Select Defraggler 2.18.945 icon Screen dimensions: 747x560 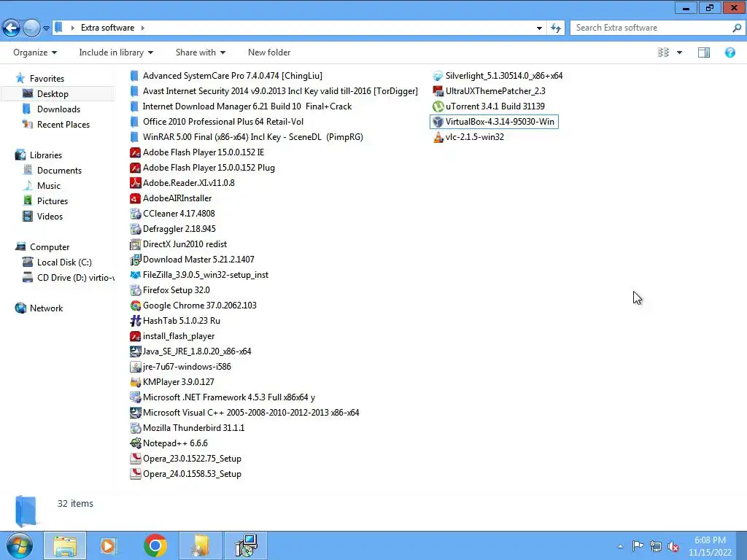135,228
